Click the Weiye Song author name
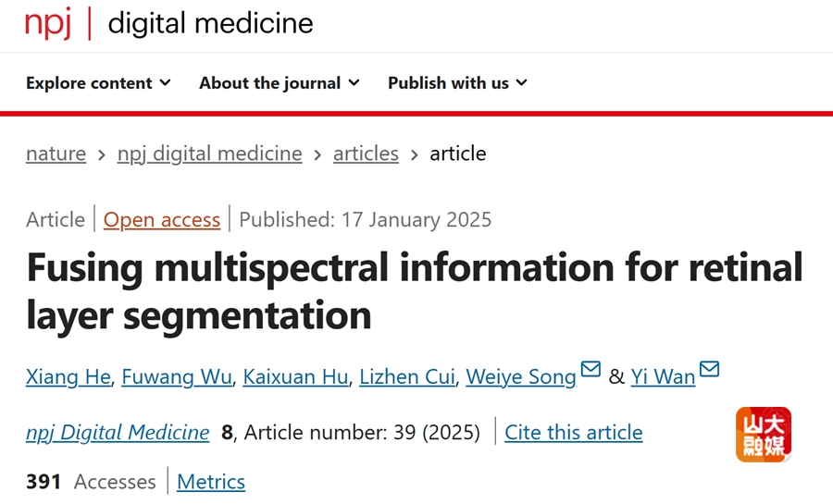 tap(521, 377)
